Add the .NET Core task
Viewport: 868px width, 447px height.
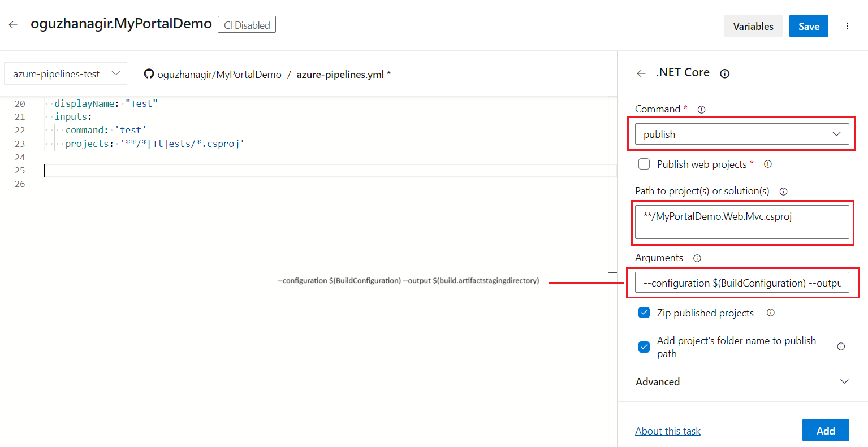pyautogui.click(x=826, y=431)
